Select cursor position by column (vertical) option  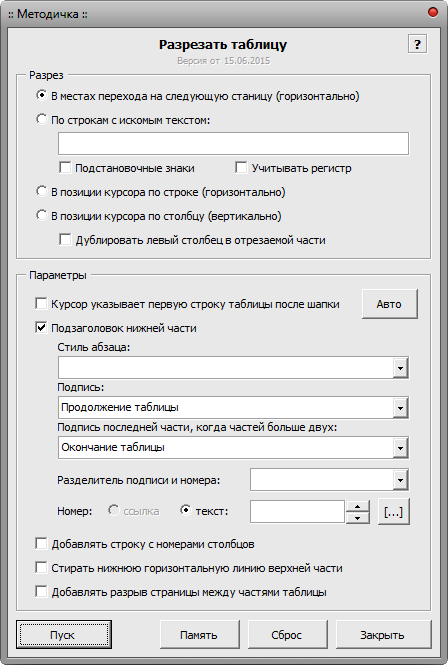[41, 216]
